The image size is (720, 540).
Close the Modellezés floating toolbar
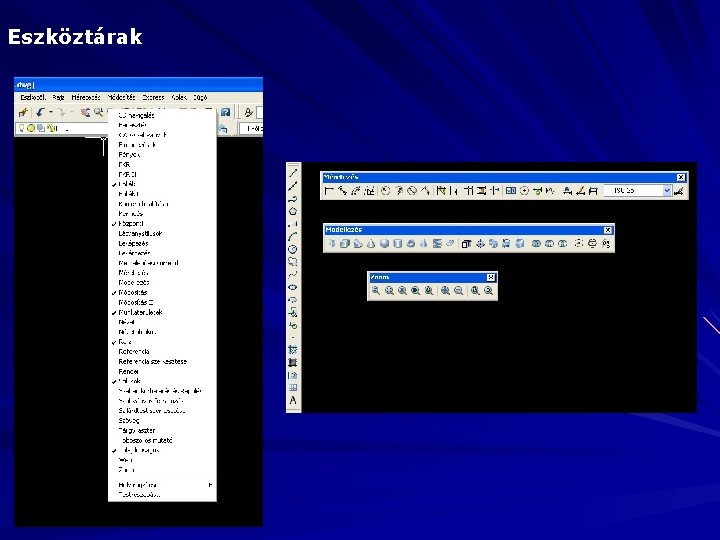[x=608, y=230]
